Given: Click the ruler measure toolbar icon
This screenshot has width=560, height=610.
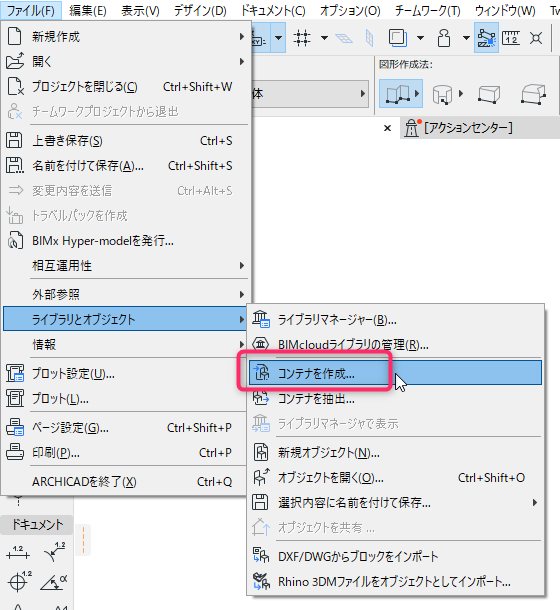Looking at the screenshot, I should click(x=511, y=38).
